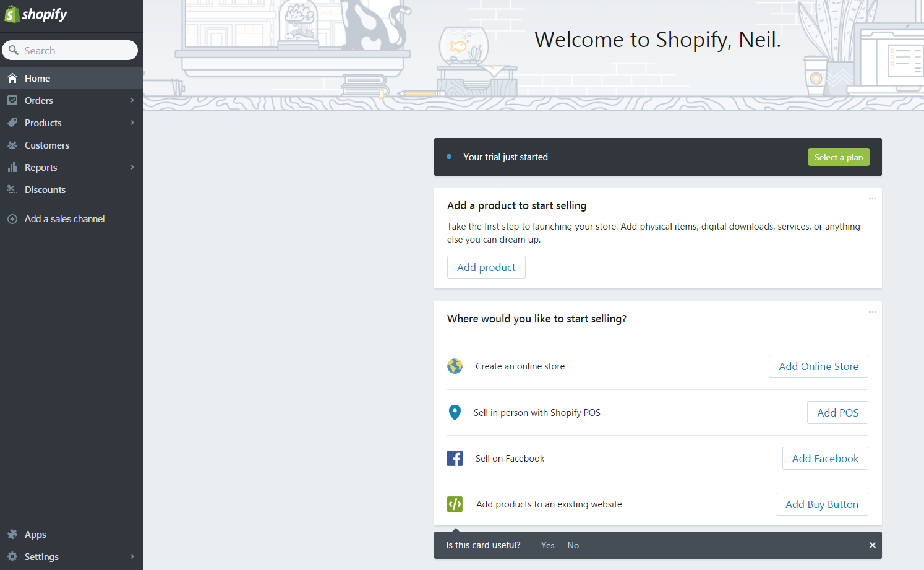
Task: Open the Apps page
Action: (72, 534)
